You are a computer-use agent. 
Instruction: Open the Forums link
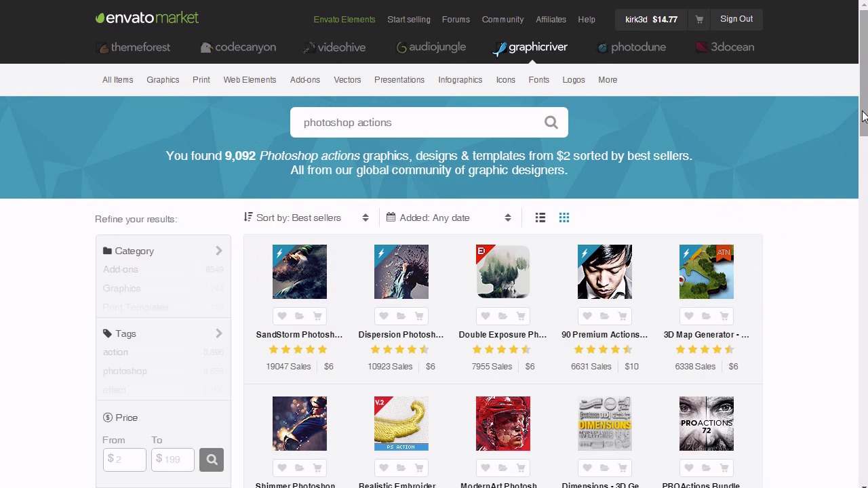click(456, 20)
